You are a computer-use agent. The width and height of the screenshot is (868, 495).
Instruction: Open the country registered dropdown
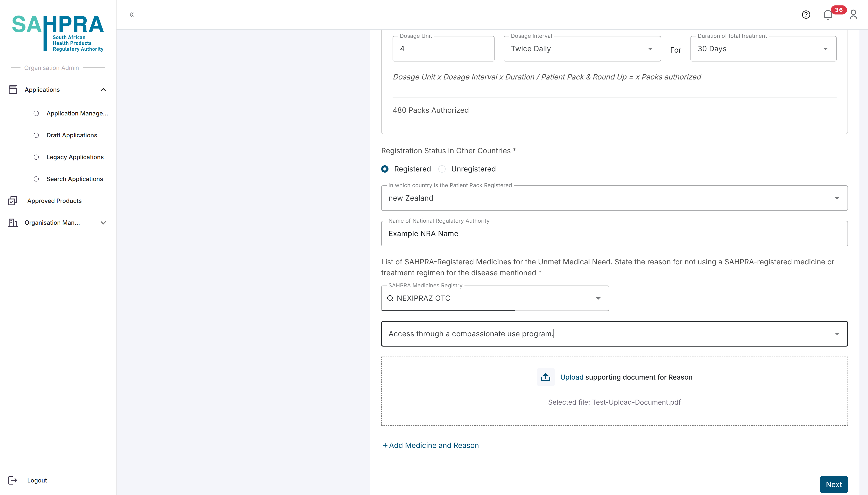click(614, 198)
